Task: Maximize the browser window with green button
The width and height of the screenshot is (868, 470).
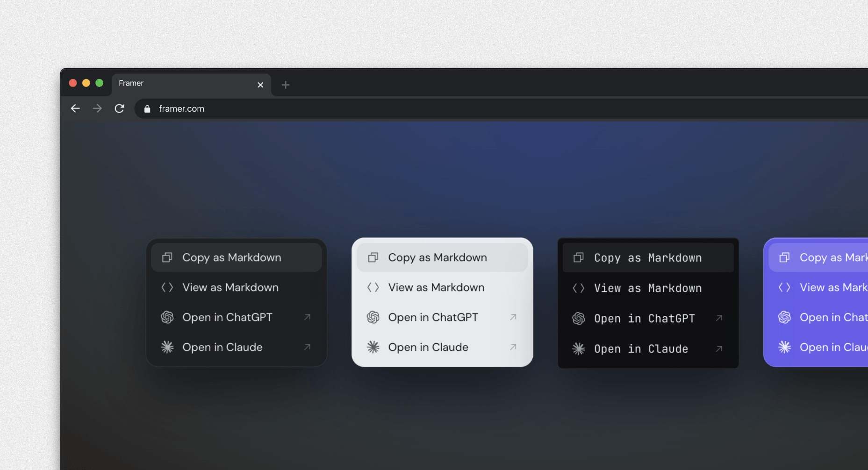Action: pos(99,83)
